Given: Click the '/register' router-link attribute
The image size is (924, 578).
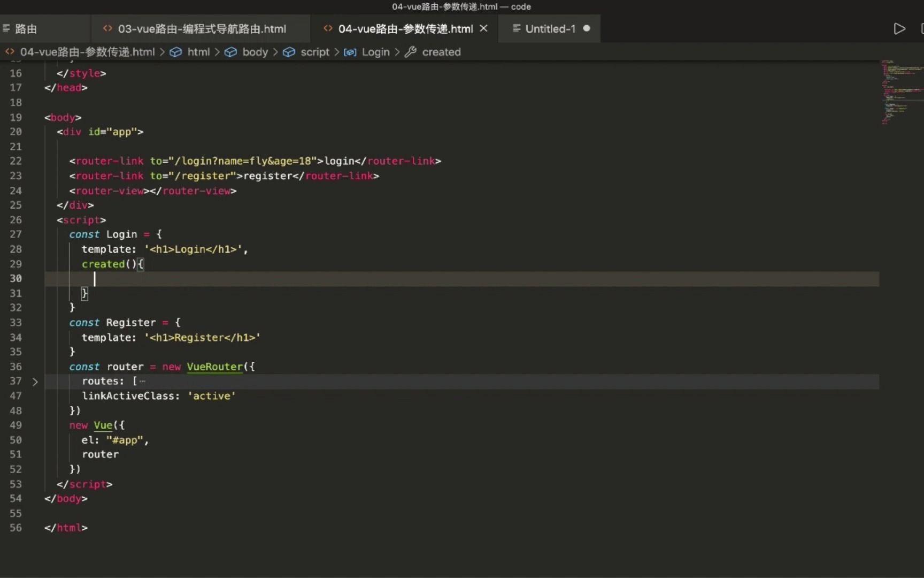Looking at the screenshot, I should click(206, 176).
